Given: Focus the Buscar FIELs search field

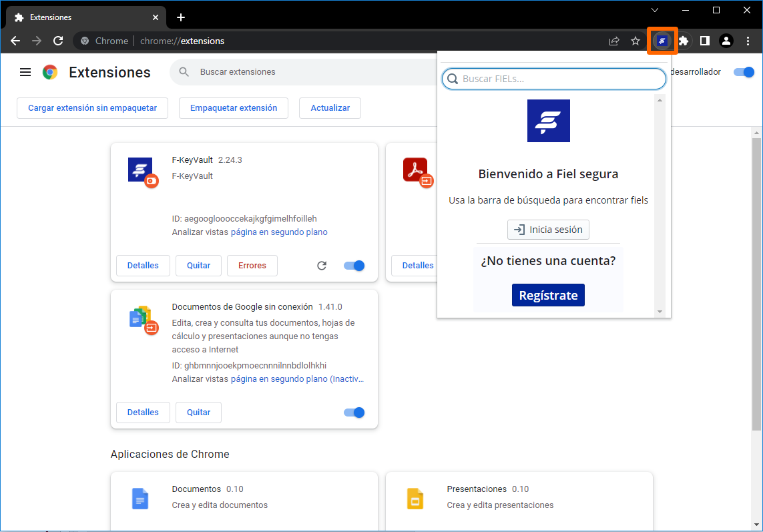Looking at the screenshot, I should coord(554,79).
